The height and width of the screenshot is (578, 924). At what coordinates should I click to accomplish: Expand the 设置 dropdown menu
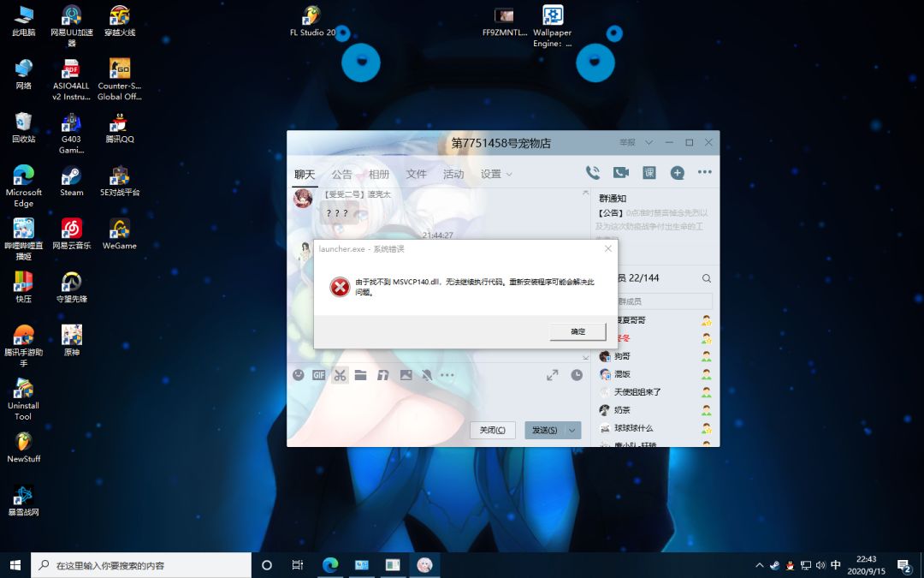click(x=496, y=175)
